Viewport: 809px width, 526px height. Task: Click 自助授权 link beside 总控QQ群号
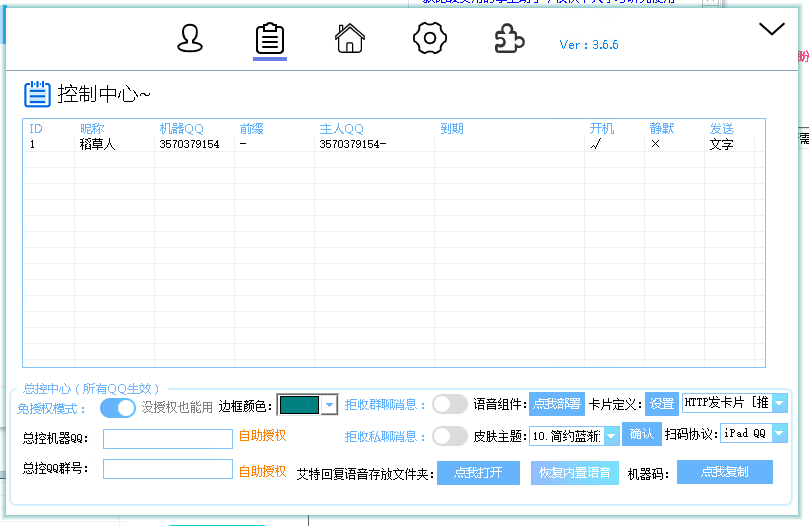262,471
